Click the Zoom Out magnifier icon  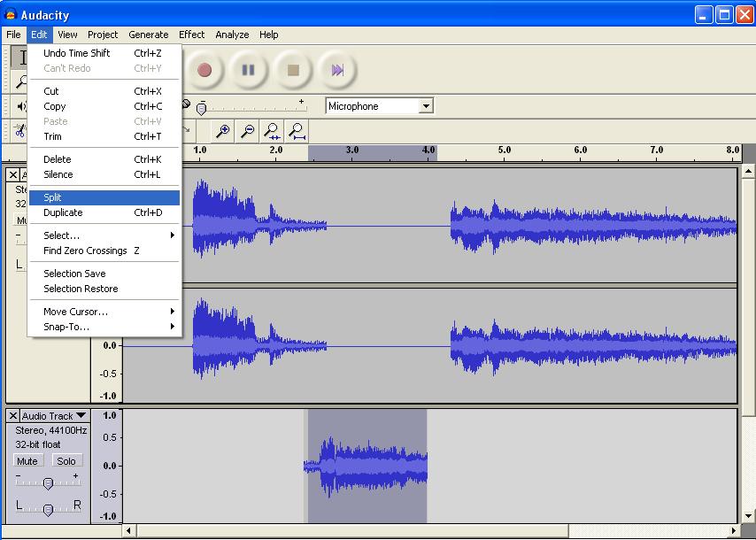(x=248, y=131)
